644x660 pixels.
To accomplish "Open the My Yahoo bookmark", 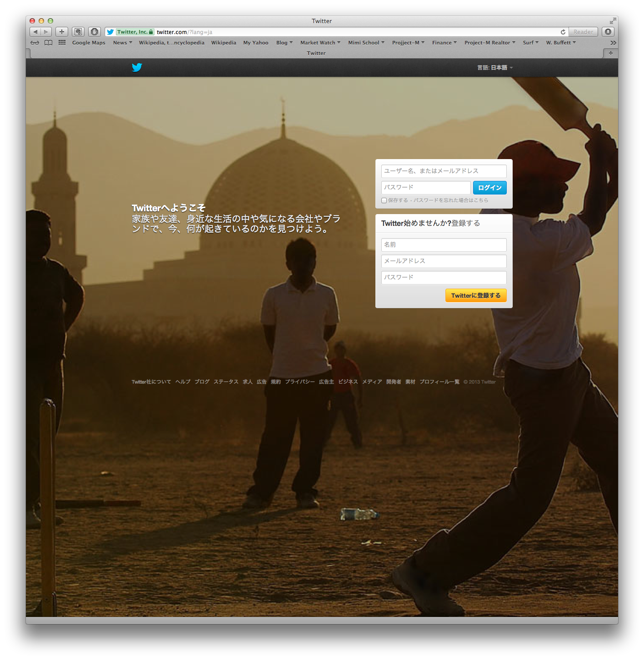I will click(256, 43).
